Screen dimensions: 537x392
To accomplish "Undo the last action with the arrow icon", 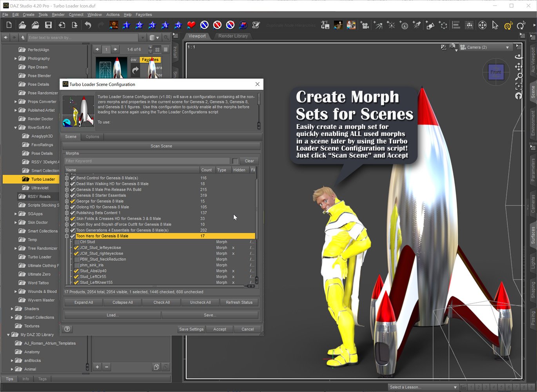I will [x=88, y=25].
